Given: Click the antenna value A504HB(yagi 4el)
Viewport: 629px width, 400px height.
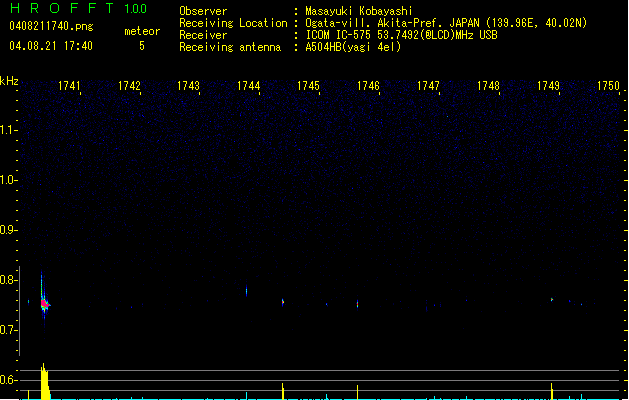Looking at the screenshot, I should point(353,47).
